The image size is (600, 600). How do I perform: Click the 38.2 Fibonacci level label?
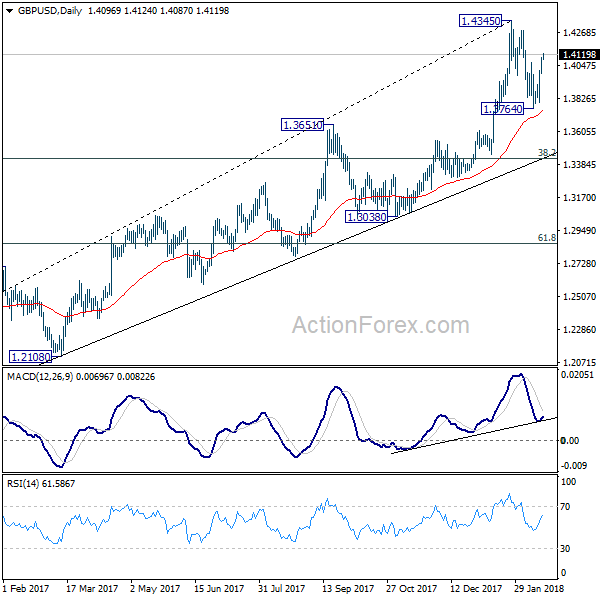tap(546, 153)
